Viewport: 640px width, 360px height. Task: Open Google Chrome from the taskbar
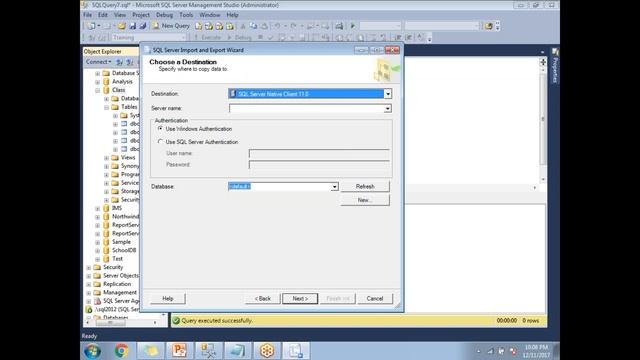(121, 351)
